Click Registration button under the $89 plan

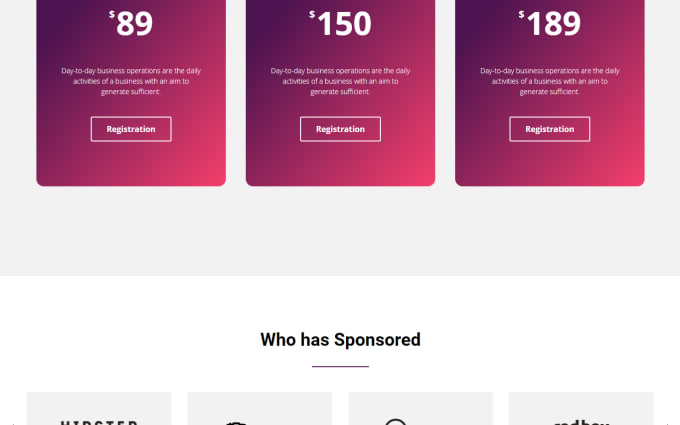coord(131,129)
